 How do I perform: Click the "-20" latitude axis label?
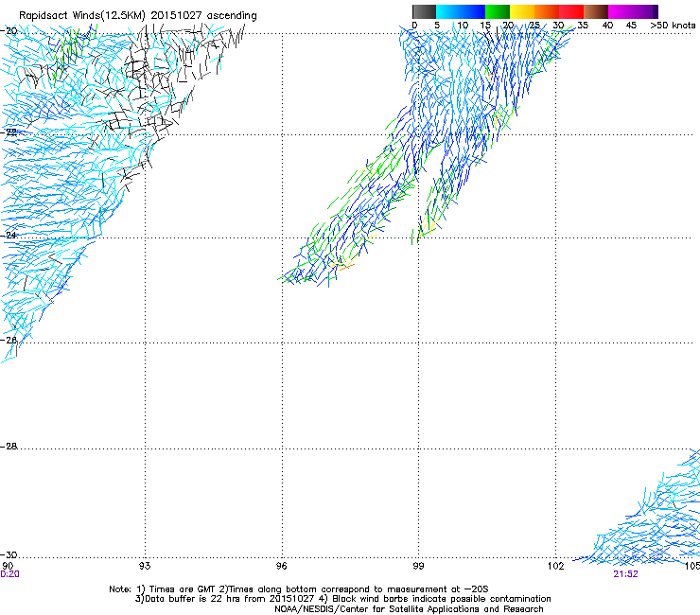click(x=10, y=31)
